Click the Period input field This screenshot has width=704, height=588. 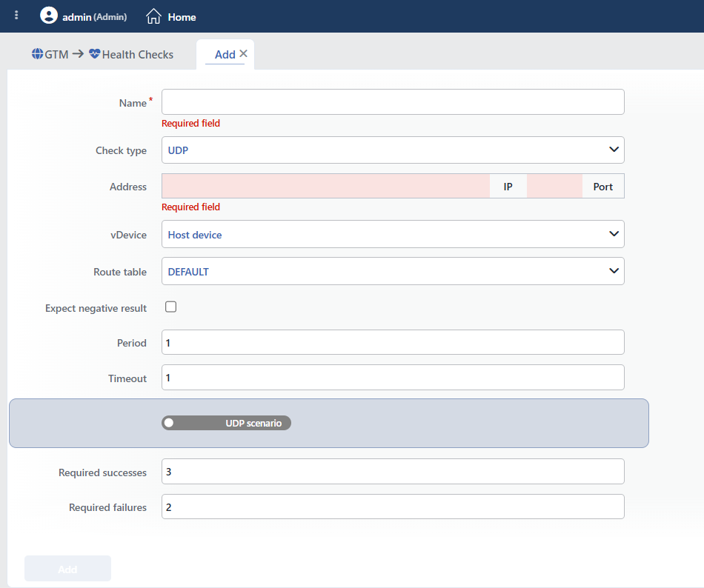(393, 342)
